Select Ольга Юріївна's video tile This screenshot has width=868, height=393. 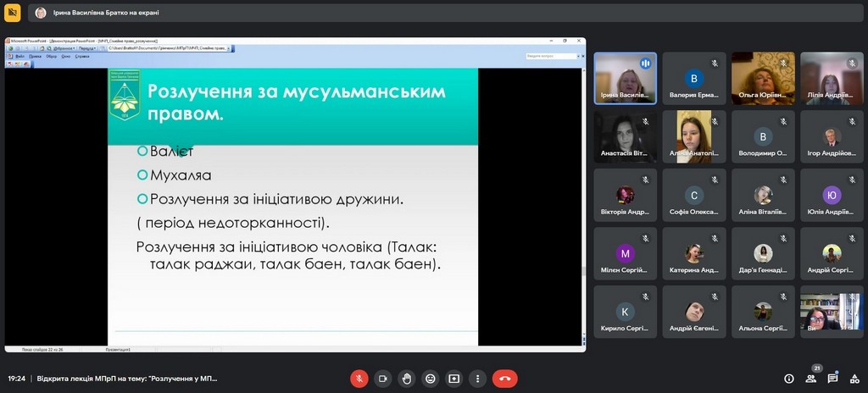(x=763, y=78)
